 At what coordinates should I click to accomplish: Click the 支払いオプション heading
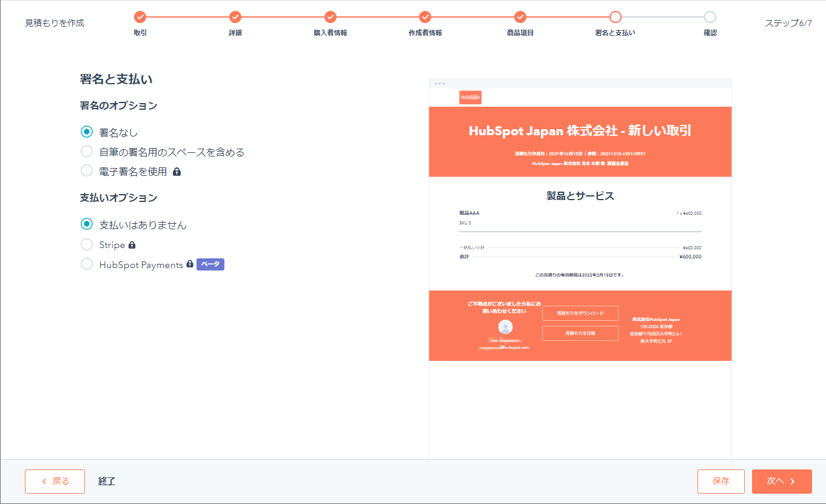119,198
